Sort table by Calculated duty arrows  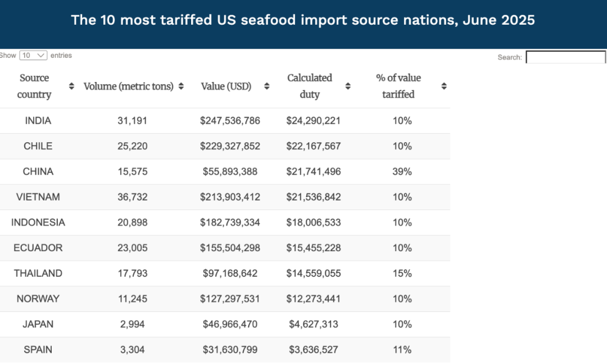[348, 87]
